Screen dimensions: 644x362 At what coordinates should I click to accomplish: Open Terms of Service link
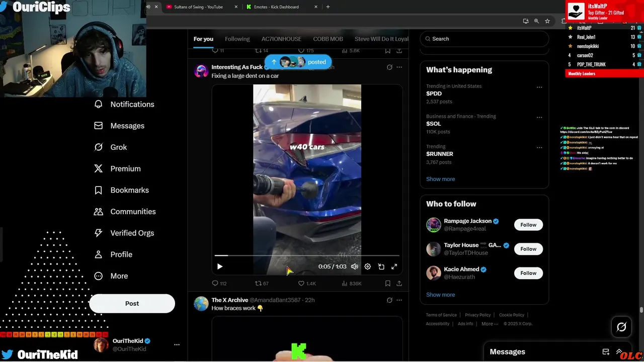point(441,315)
